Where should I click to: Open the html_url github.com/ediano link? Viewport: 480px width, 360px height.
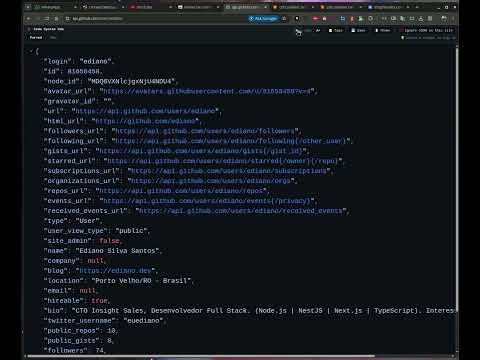145,121
